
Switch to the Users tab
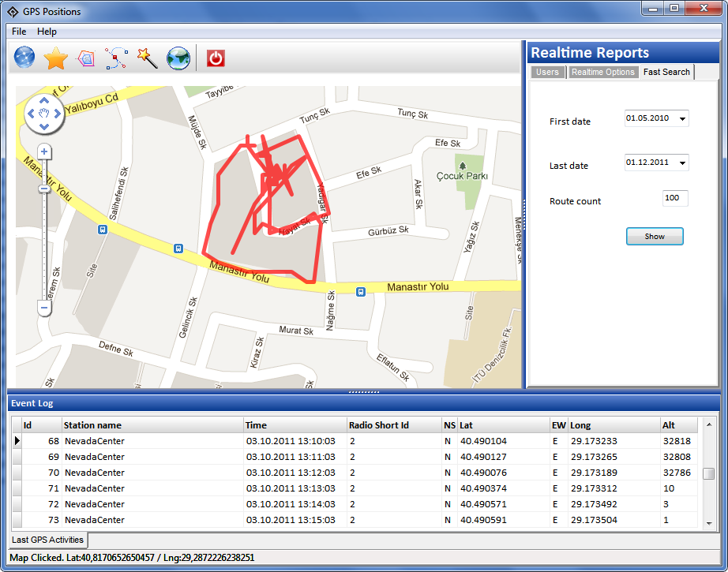(547, 73)
